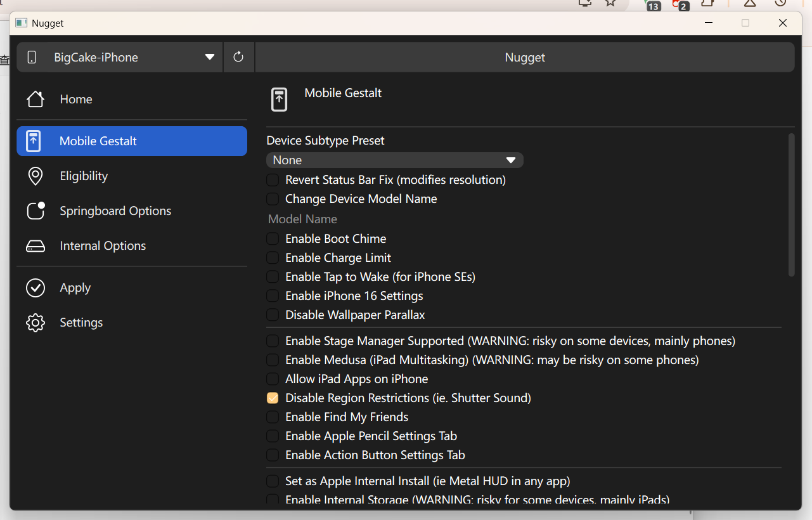Uncheck Disable Region Restrictions checkbox
This screenshot has height=520, width=812.
click(x=273, y=398)
